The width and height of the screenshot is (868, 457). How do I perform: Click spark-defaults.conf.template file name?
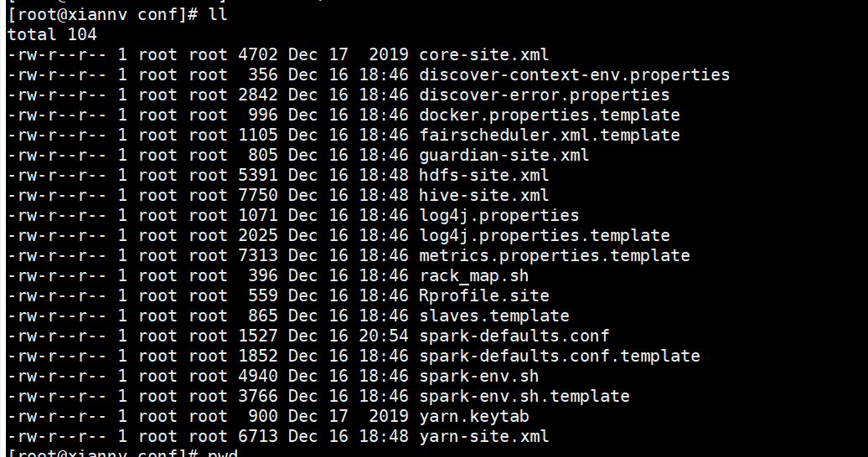[x=559, y=356]
